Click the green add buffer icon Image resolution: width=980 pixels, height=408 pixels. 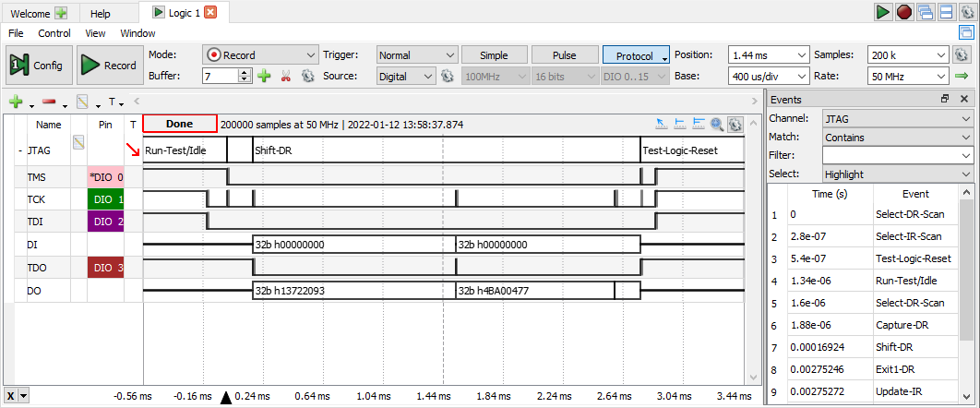264,76
